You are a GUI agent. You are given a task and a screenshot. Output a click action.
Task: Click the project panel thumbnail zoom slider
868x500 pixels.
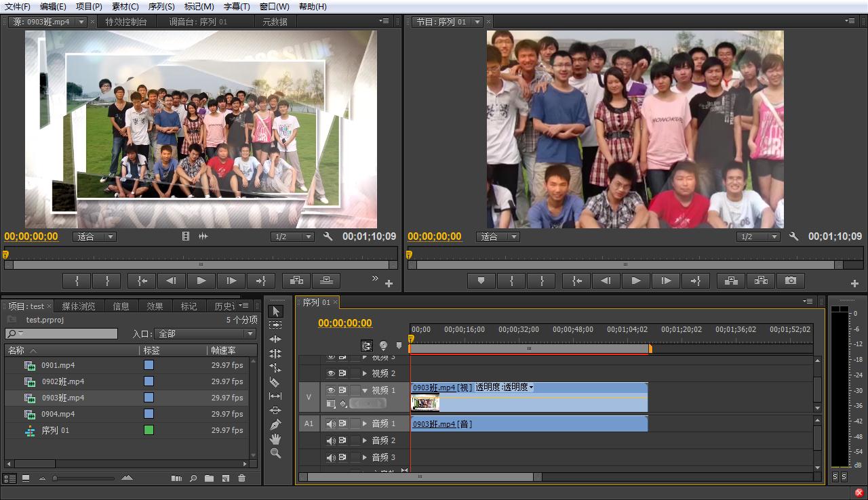56,478
